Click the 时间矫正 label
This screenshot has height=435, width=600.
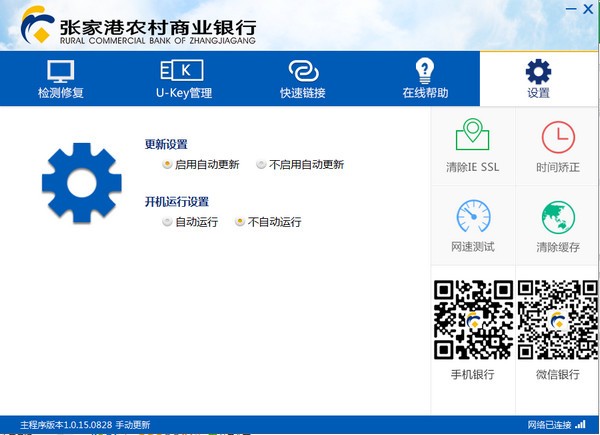click(x=558, y=167)
